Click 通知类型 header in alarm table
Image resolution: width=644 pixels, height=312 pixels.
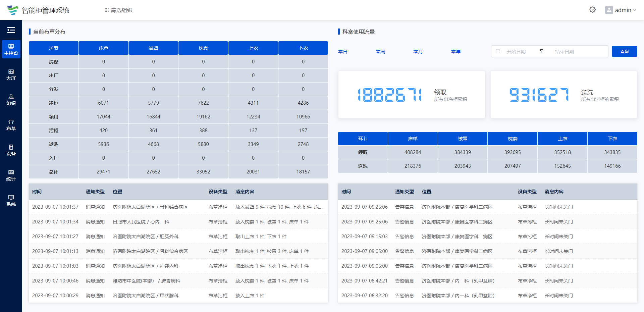pos(405,192)
